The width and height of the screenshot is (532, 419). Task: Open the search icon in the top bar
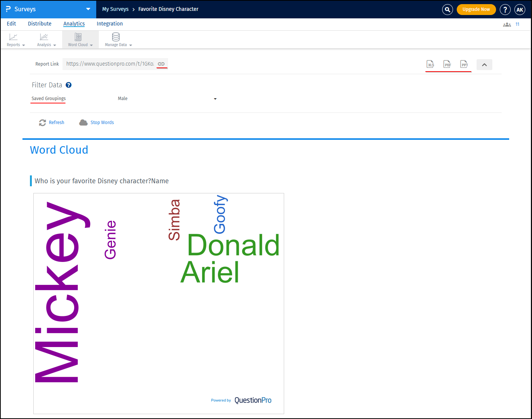click(447, 9)
